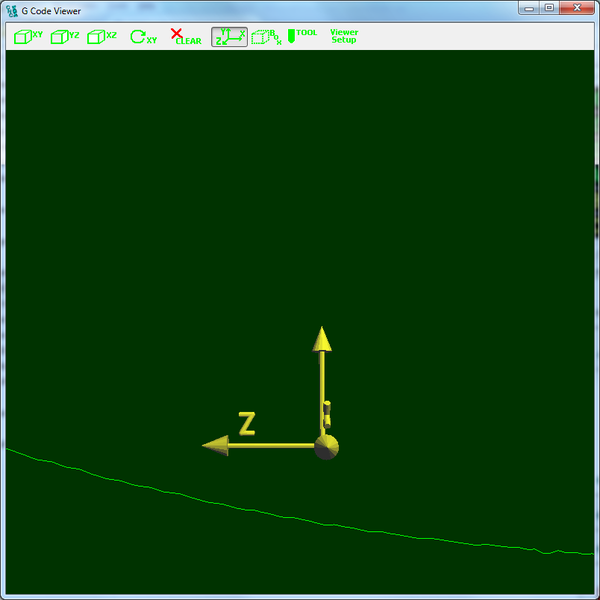600x600 pixels.
Task: Switch to the XY plane view
Action: pos(28,37)
